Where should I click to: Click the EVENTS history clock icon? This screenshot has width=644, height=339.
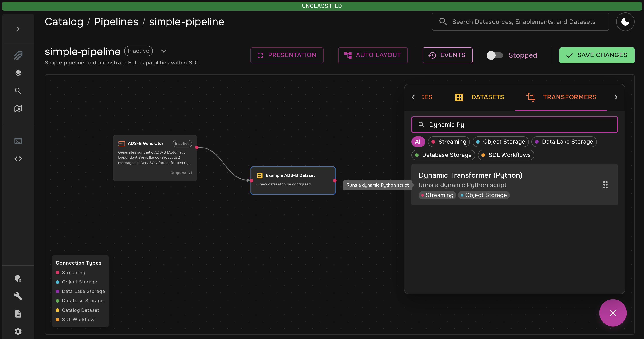[432, 55]
